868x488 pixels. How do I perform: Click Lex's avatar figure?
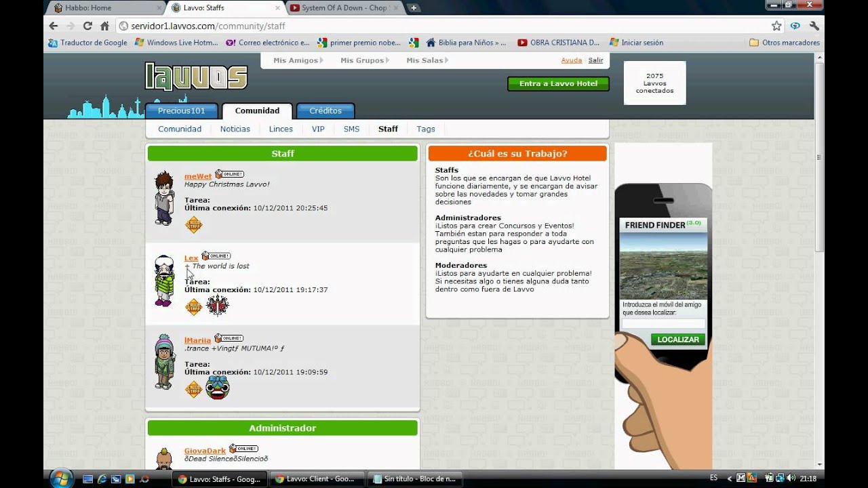164,281
